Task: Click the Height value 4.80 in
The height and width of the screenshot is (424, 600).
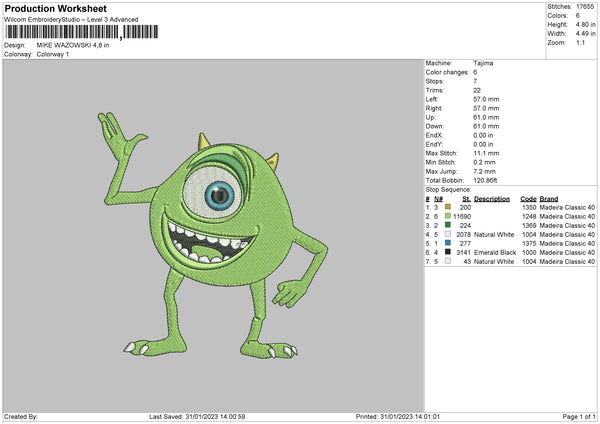Action: (x=585, y=24)
